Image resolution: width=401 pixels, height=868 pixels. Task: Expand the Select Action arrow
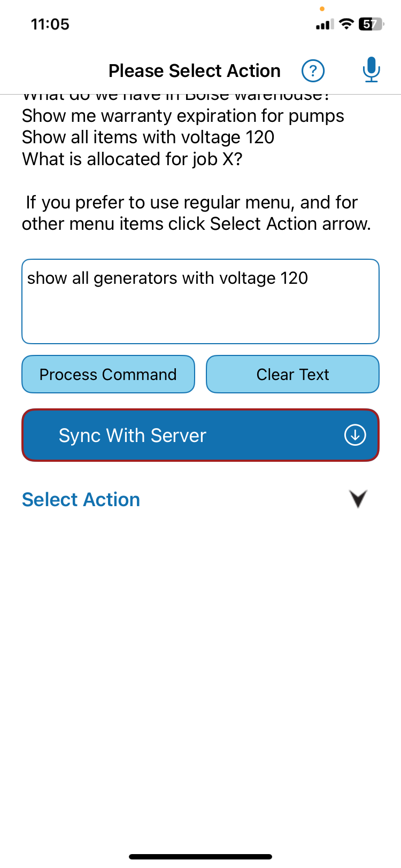[x=358, y=499]
